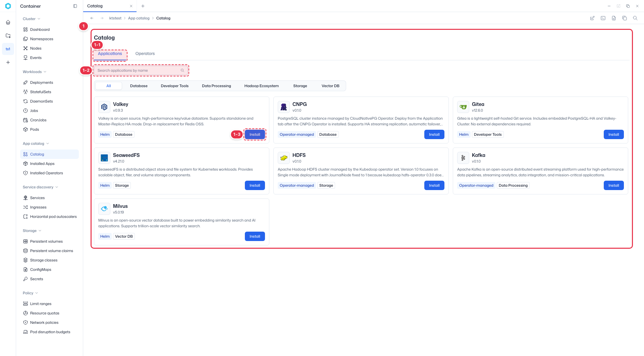Open a new tab with the plus icon
Viewport: 644px width, 356px height.
pos(143,6)
